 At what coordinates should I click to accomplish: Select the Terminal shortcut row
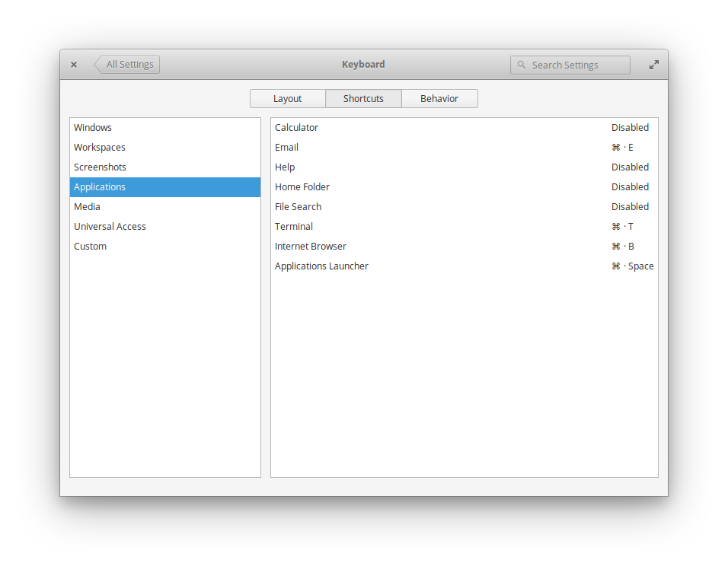point(465,227)
